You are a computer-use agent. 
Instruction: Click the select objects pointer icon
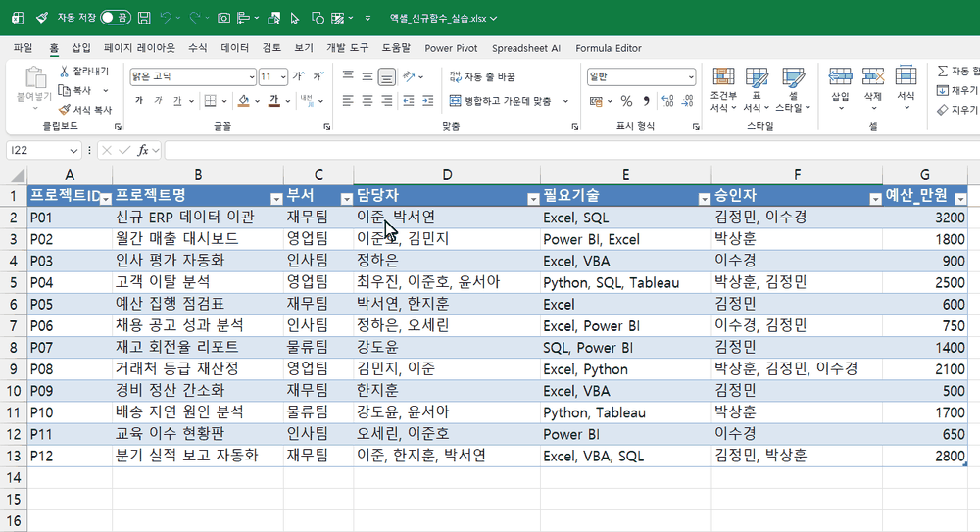pyautogui.click(x=295, y=19)
